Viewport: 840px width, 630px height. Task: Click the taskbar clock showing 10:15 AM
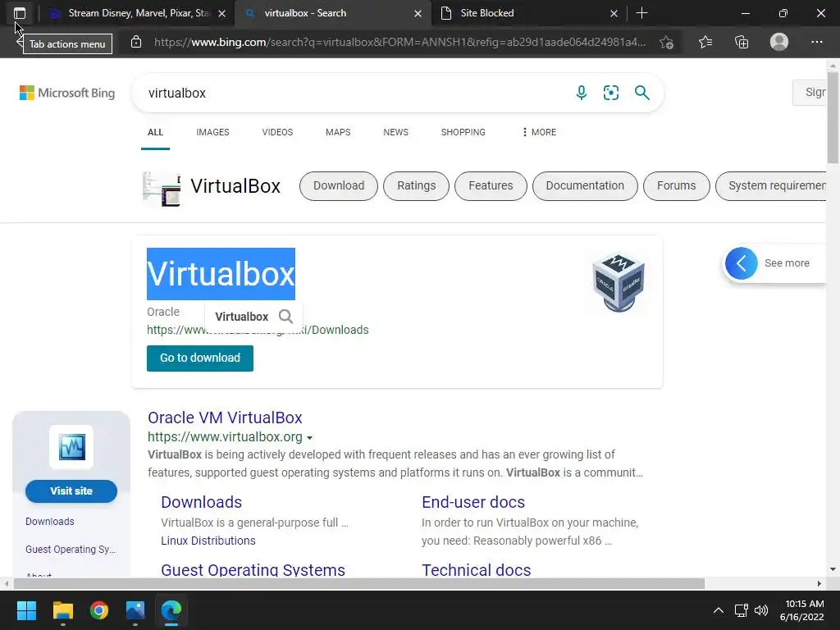(801, 610)
